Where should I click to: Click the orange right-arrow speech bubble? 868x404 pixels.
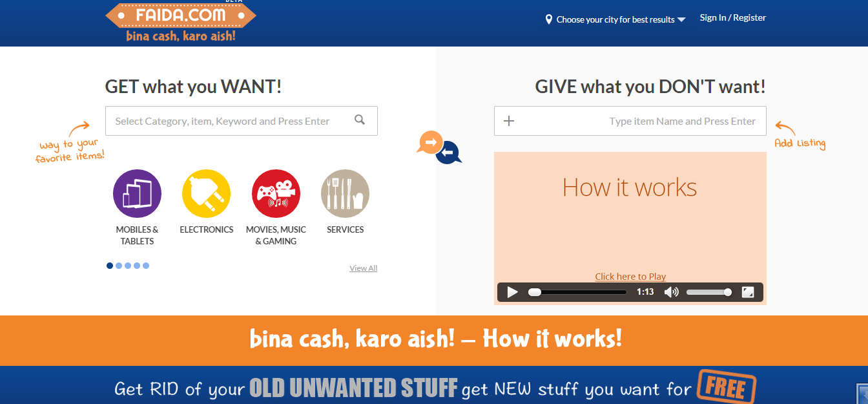click(x=430, y=142)
